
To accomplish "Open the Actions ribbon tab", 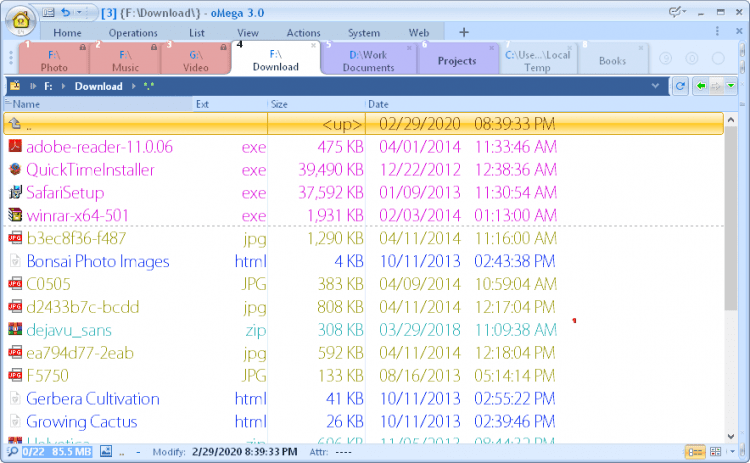I will 303,33.
